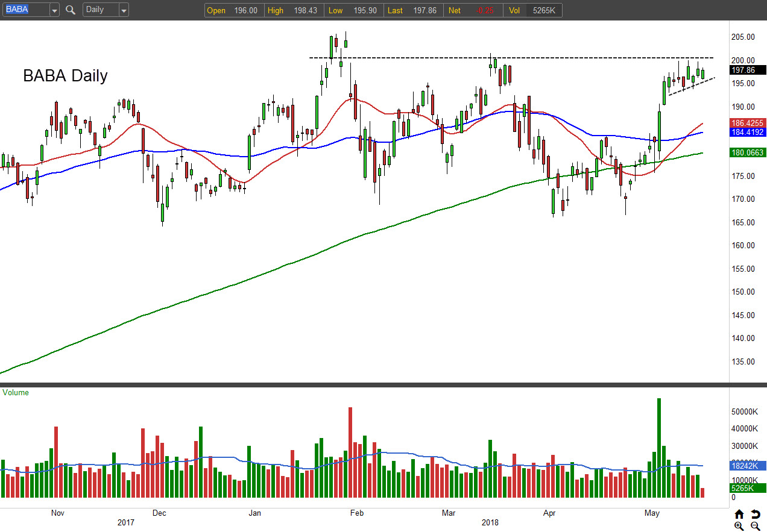Viewport: 767px width, 532px height.
Task: Click the green 180.0663 moving average label
Action: [x=747, y=152]
